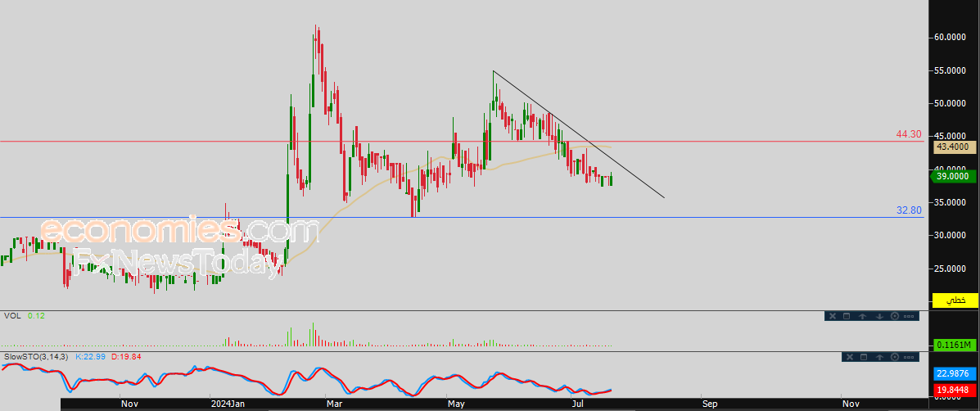Open SlowSTO indicator settings gear

894,357
